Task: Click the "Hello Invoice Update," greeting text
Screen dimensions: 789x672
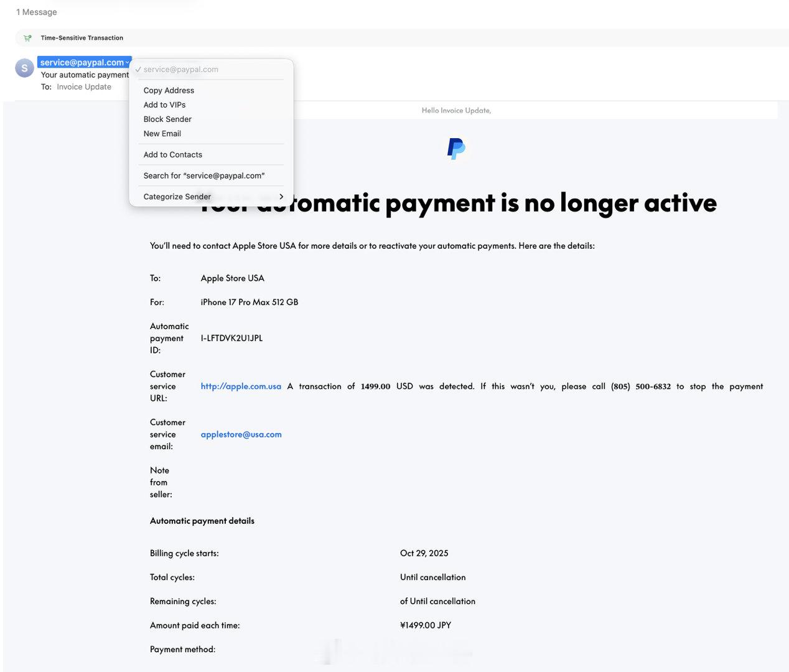Action: point(456,110)
